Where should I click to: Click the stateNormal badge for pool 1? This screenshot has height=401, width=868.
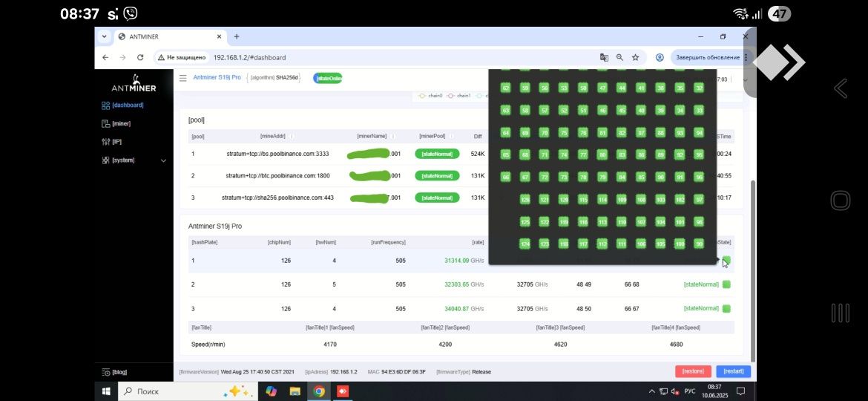pyautogui.click(x=437, y=154)
